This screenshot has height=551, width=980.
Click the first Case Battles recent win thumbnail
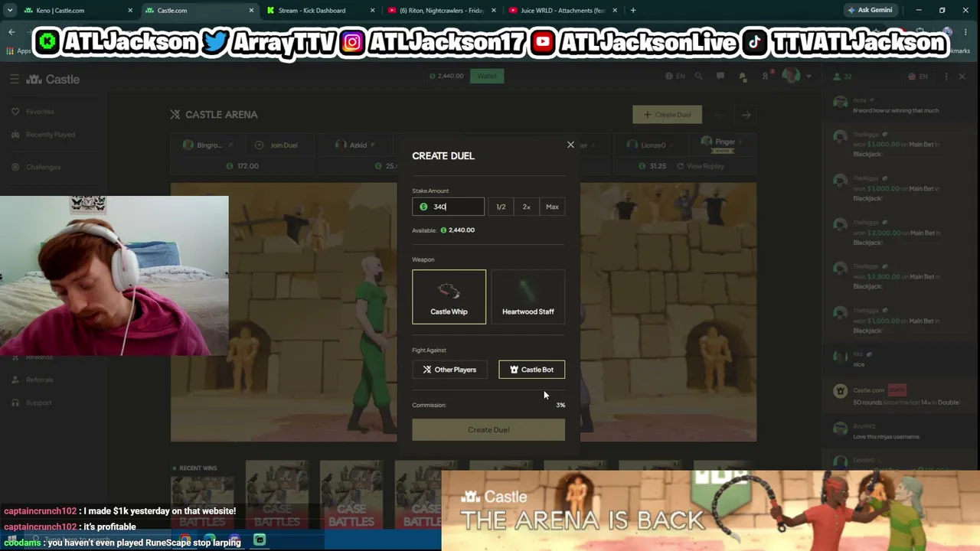click(x=203, y=501)
